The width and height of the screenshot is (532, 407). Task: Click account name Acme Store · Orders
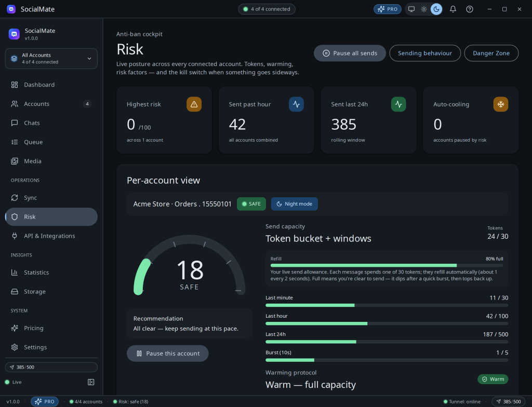click(x=182, y=204)
